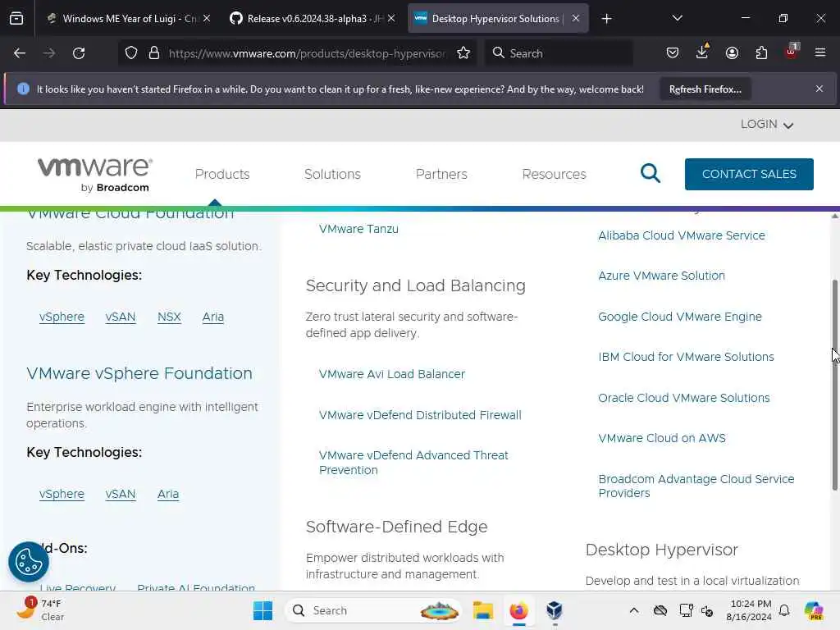Open Aria link under vSphere Foundation
Image resolution: width=840 pixels, height=630 pixels.
(x=168, y=493)
